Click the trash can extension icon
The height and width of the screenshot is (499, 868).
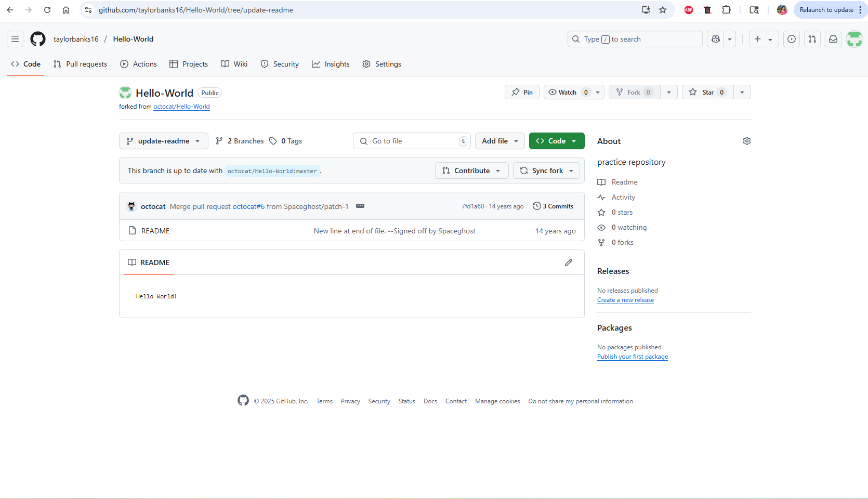[x=707, y=10]
